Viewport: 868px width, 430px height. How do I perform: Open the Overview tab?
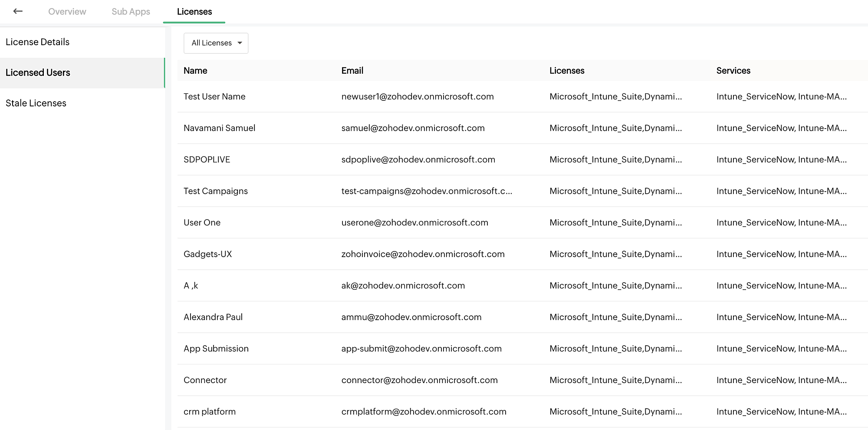tap(67, 12)
